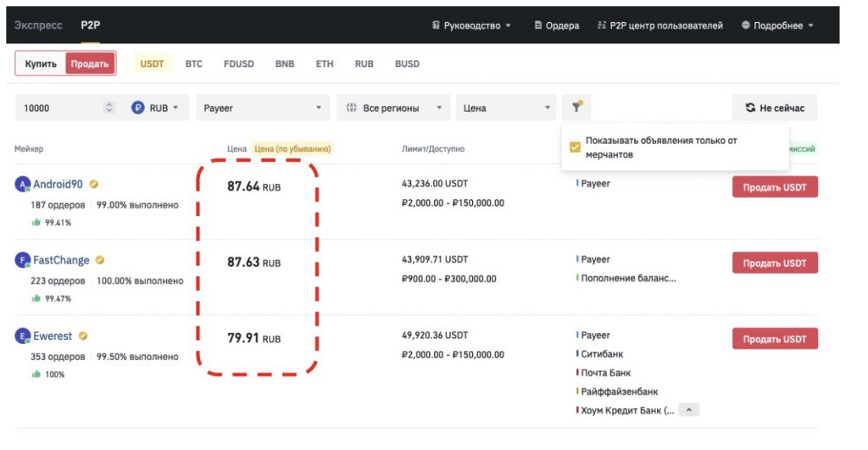Click Мейкер column header
Image resolution: width=868 pixels, height=450 pixels.
coord(29,148)
